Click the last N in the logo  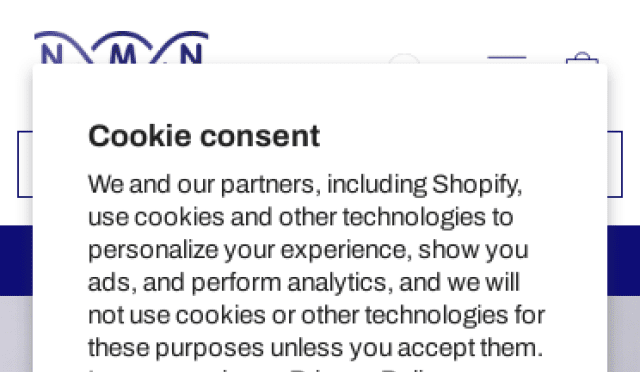tap(191, 55)
